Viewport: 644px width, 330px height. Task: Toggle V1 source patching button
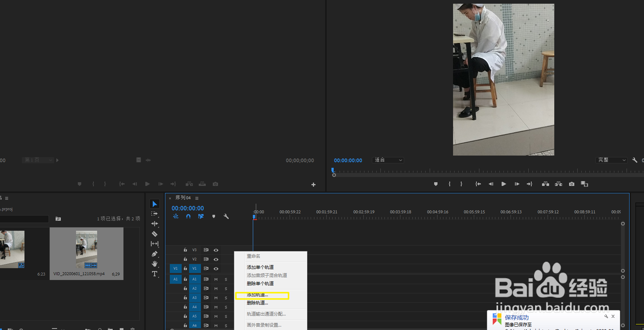tap(175, 269)
